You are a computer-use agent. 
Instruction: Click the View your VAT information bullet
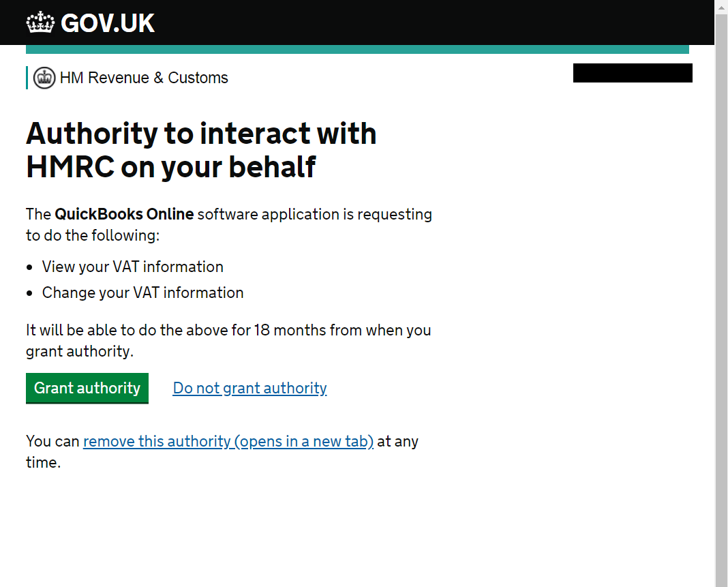[133, 267]
